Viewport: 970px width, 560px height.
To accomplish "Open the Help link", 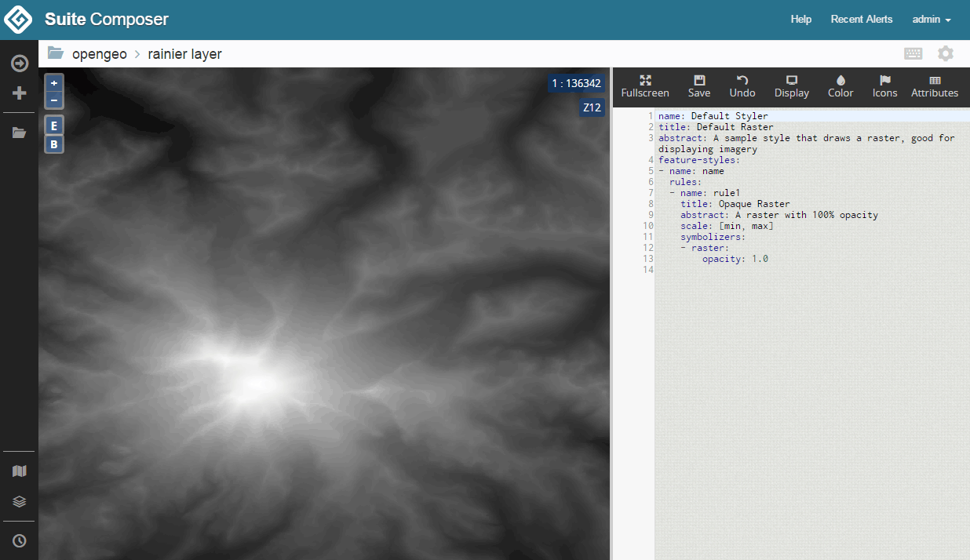I will tap(800, 20).
